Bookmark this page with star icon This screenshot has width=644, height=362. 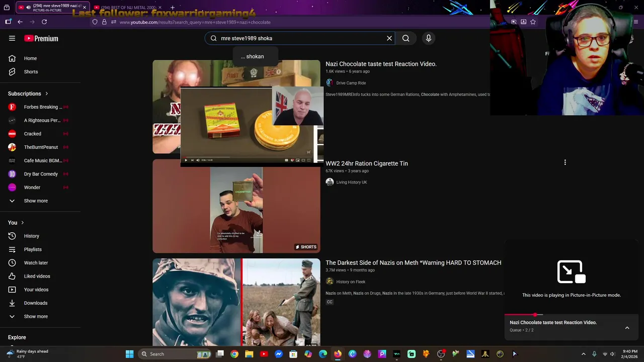(x=533, y=22)
